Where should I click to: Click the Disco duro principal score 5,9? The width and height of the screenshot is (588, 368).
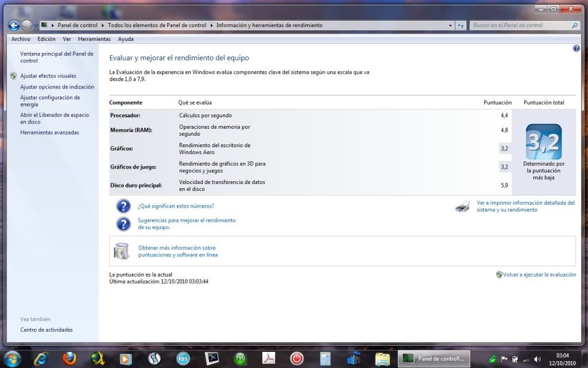pos(504,185)
